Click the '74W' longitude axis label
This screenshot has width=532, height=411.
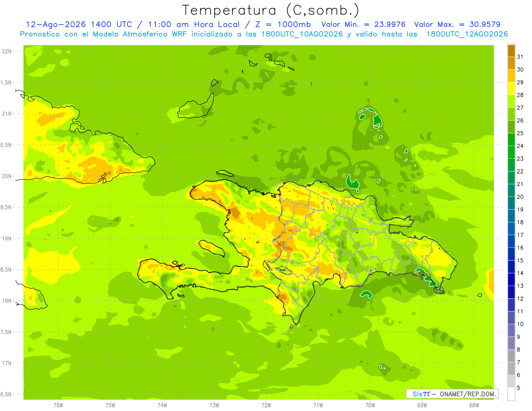162,405
